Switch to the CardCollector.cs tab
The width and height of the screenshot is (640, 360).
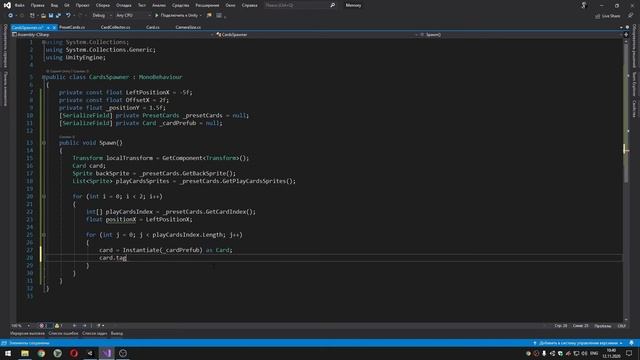click(x=116, y=27)
